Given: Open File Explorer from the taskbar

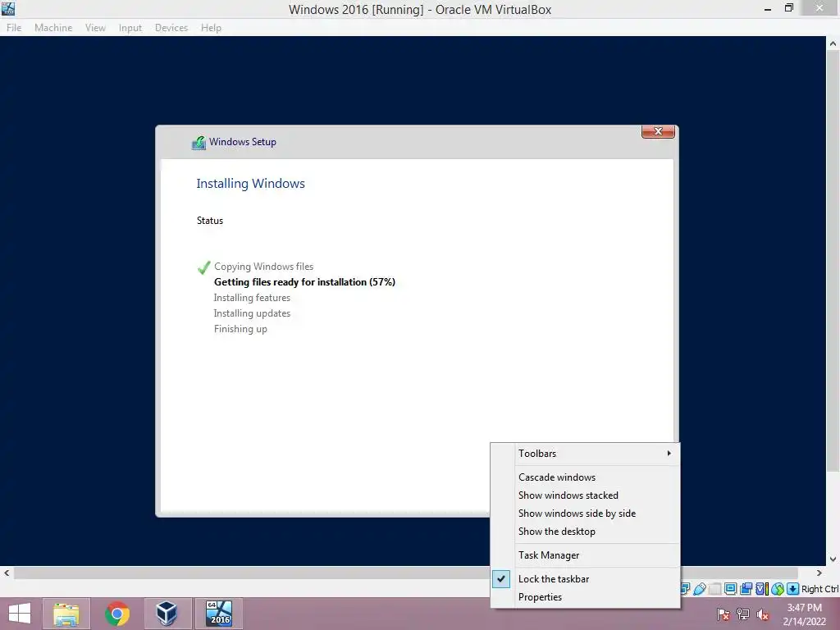Looking at the screenshot, I should coord(66,614).
